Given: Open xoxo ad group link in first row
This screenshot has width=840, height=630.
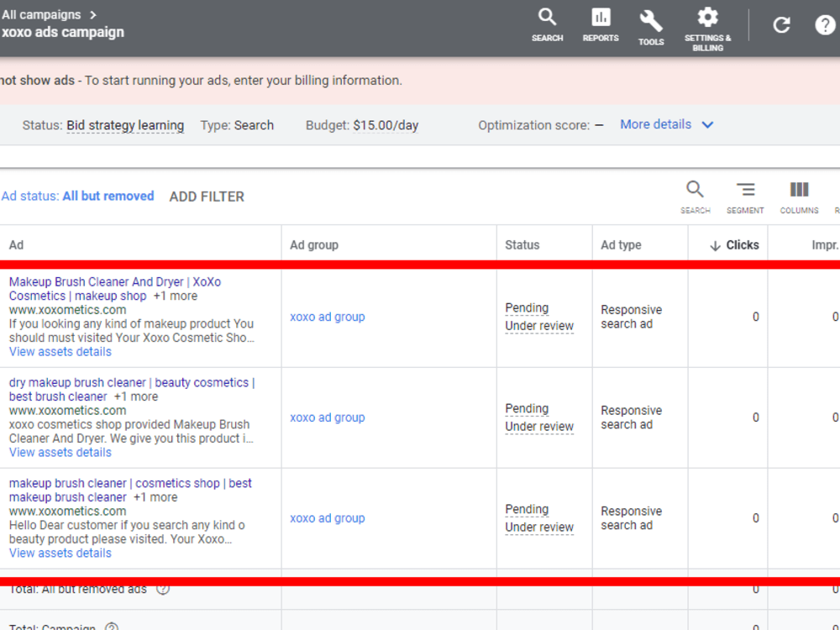Looking at the screenshot, I should click(x=328, y=317).
